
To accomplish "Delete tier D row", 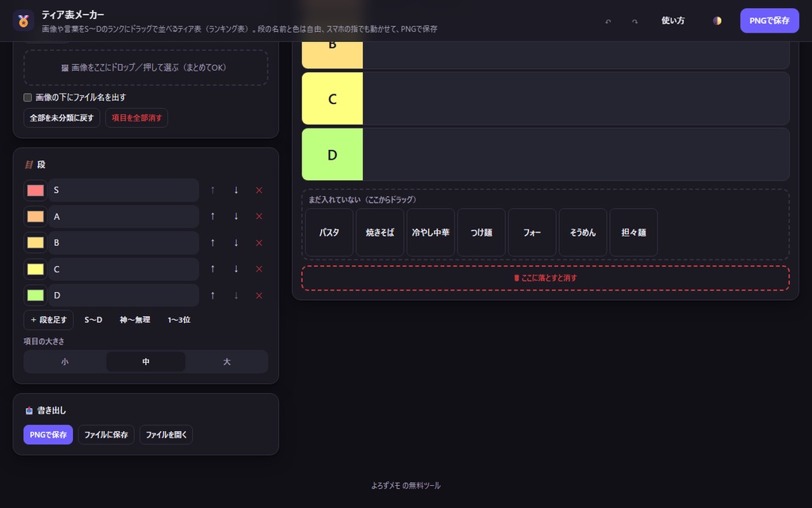I will (x=259, y=295).
